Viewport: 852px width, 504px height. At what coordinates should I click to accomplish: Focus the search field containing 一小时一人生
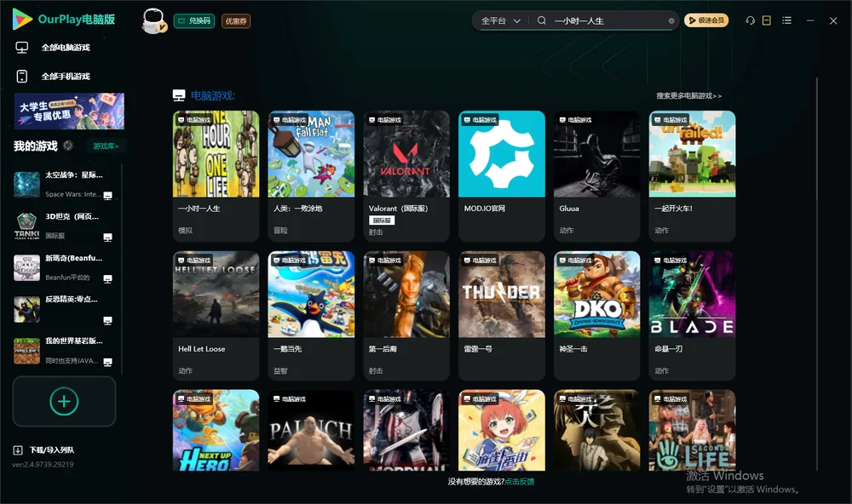pos(608,20)
